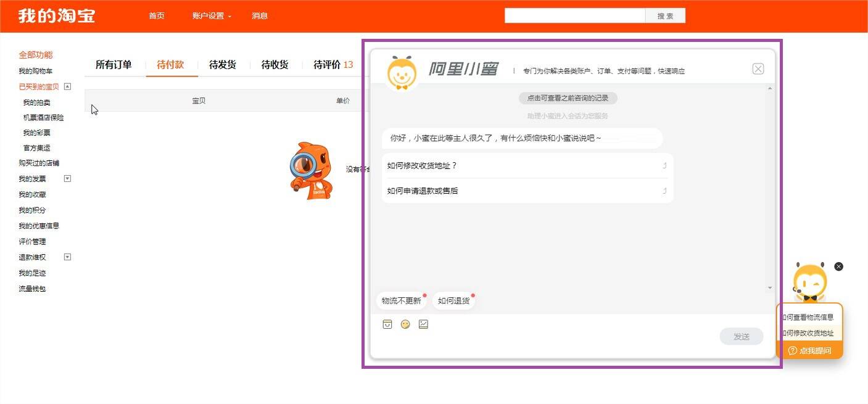The image size is (868, 404).
Task: Expand the 退款维权 submenu
Action: point(68,257)
